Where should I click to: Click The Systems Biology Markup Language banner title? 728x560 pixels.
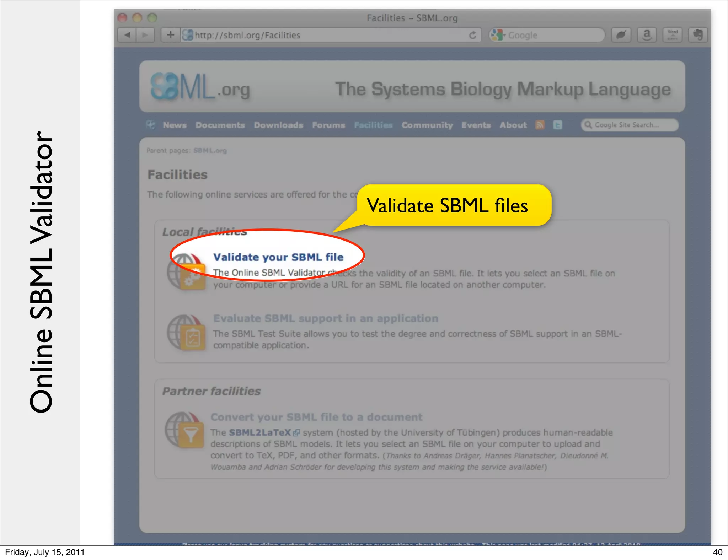(x=503, y=89)
